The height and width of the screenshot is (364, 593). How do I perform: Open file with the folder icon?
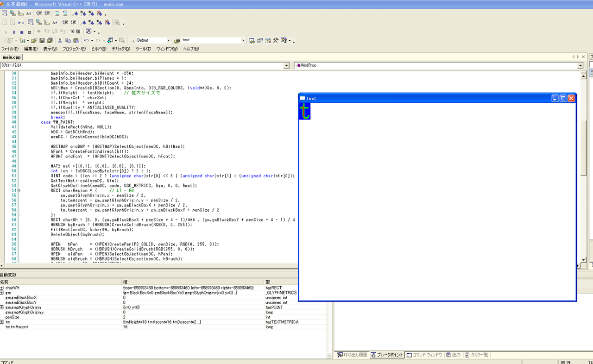coord(34,41)
